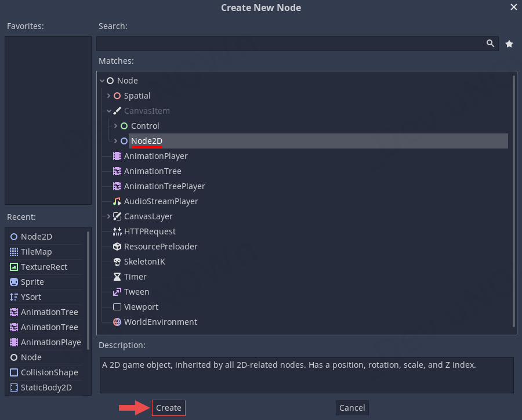Collapse the CanvasItem branch
522x420 pixels.
(109, 111)
